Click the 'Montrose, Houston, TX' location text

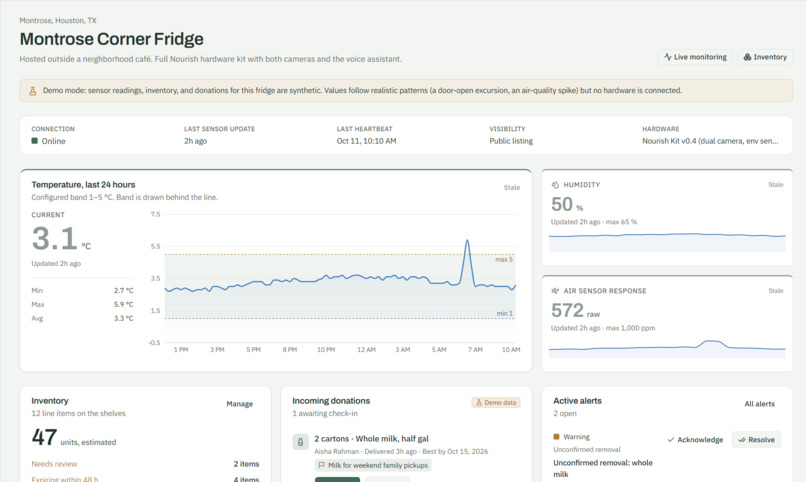point(58,21)
